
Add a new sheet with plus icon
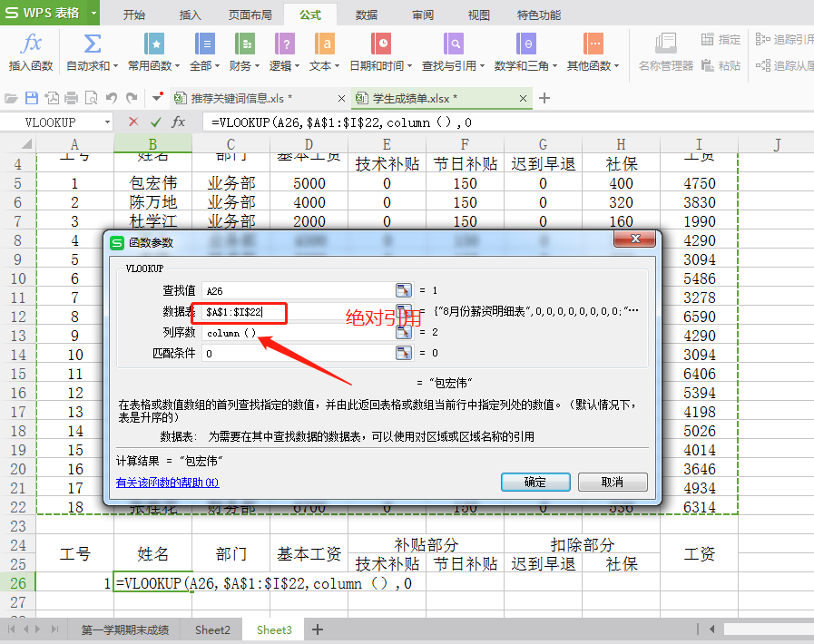point(318,629)
